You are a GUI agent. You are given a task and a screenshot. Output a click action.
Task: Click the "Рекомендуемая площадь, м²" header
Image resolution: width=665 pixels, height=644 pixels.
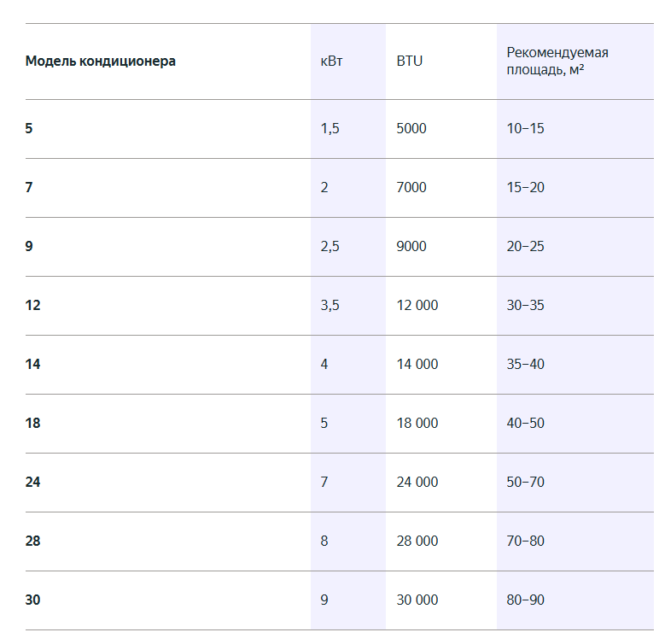[557, 61]
